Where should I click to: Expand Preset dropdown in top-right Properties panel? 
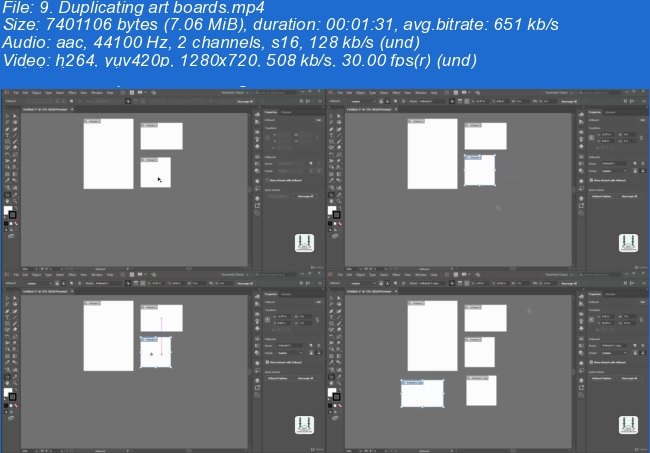pos(614,171)
